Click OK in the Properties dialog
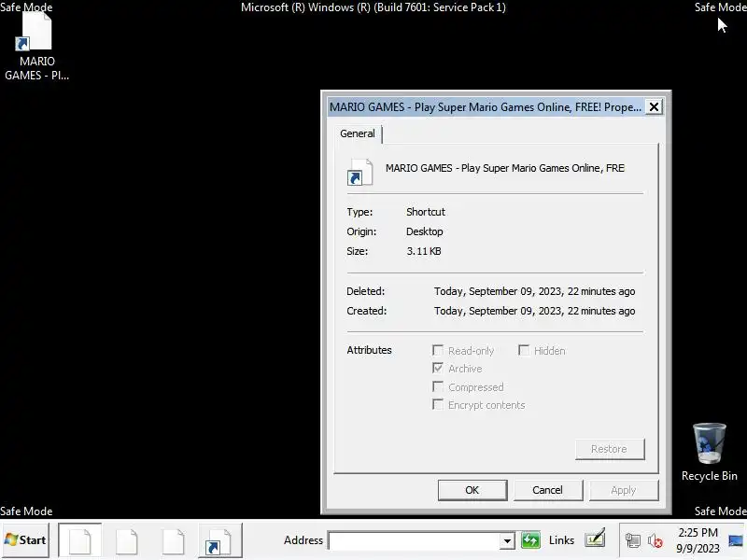The width and height of the screenshot is (747, 560). coord(472,490)
